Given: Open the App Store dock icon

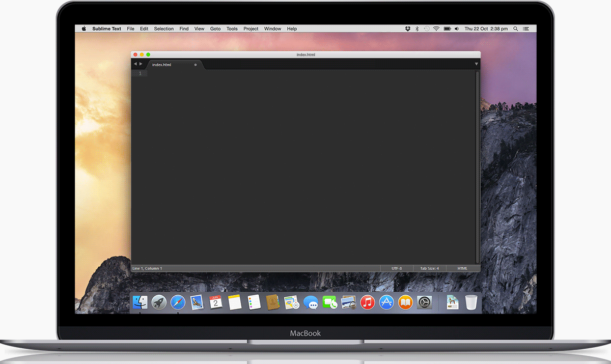Looking at the screenshot, I should pyautogui.click(x=386, y=302).
